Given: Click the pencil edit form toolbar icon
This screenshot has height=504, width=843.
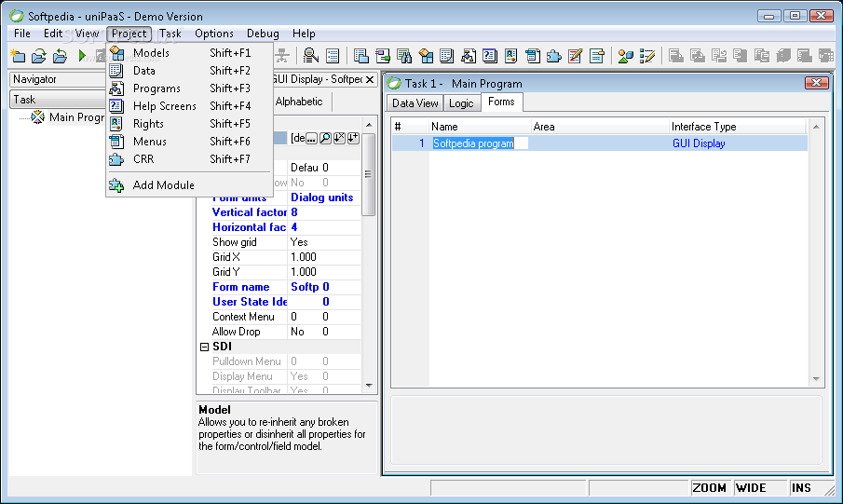Looking at the screenshot, I should [x=576, y=55].
